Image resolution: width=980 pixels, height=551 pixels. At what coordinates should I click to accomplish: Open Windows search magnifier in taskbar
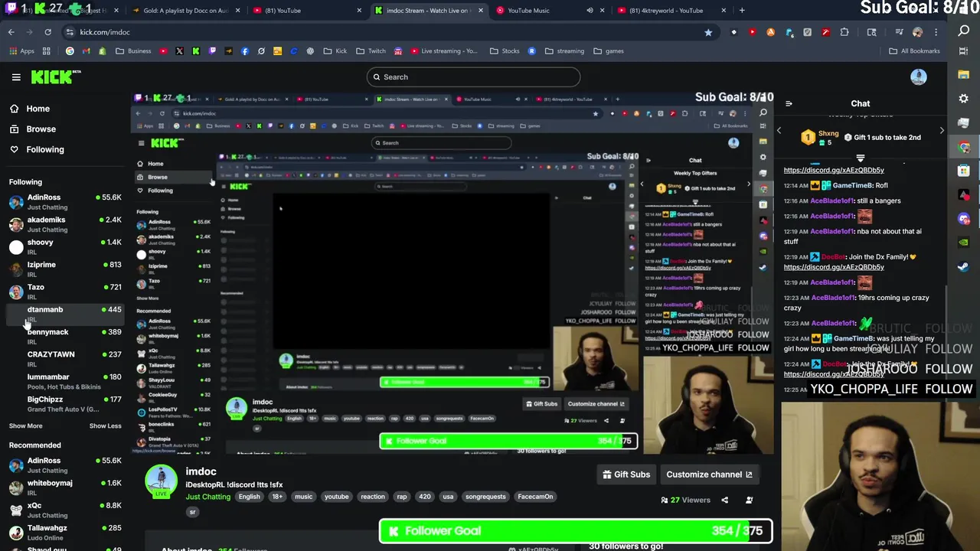coord(964,31)
